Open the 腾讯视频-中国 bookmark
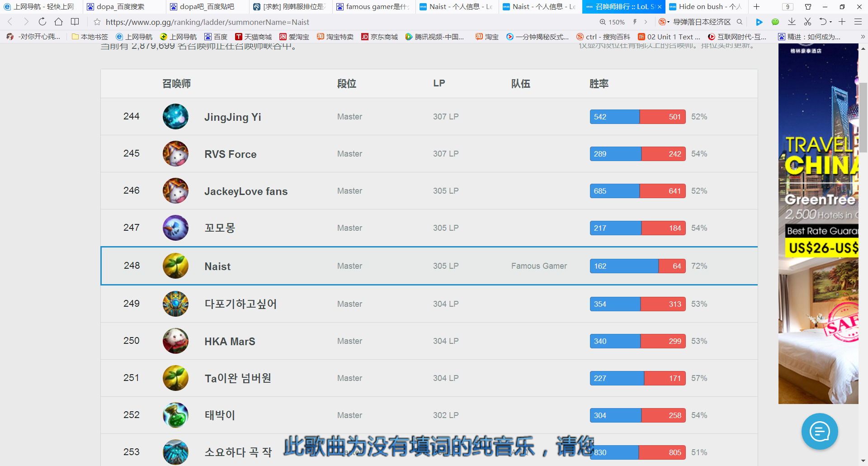The width and height of the screenshot is (868, 466). [435, 37]
